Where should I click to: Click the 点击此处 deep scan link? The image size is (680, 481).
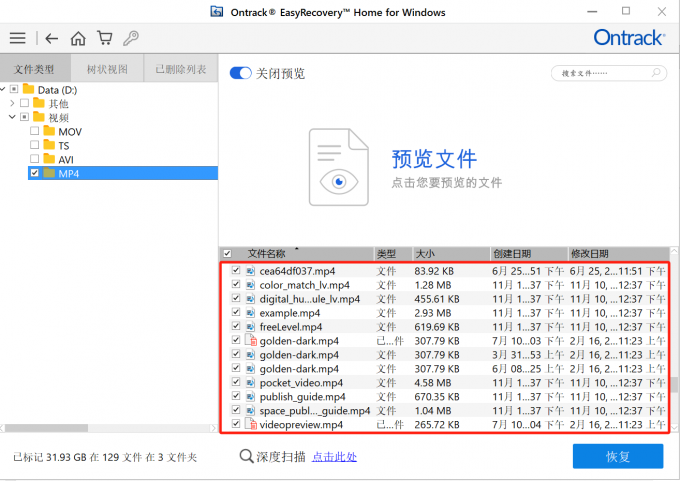pos(334,457)
